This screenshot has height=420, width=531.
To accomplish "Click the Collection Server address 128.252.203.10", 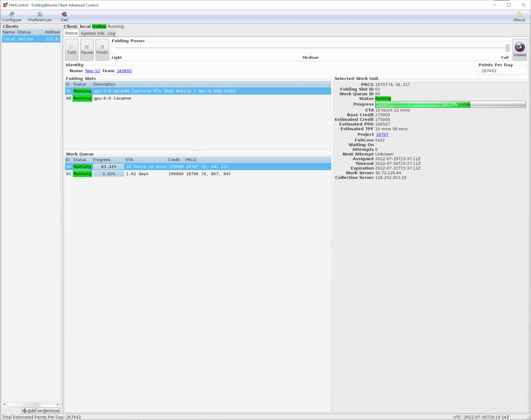I will [x=391, y=177].
